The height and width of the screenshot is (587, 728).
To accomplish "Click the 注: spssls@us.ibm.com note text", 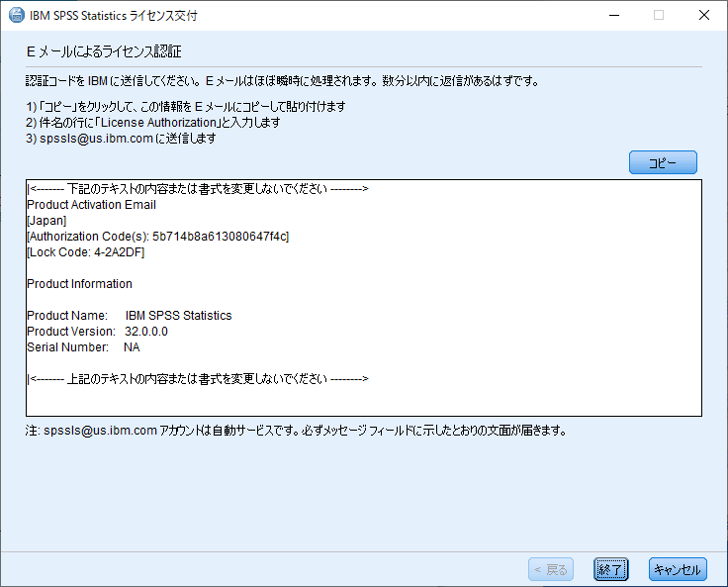I will click(296, 431).
